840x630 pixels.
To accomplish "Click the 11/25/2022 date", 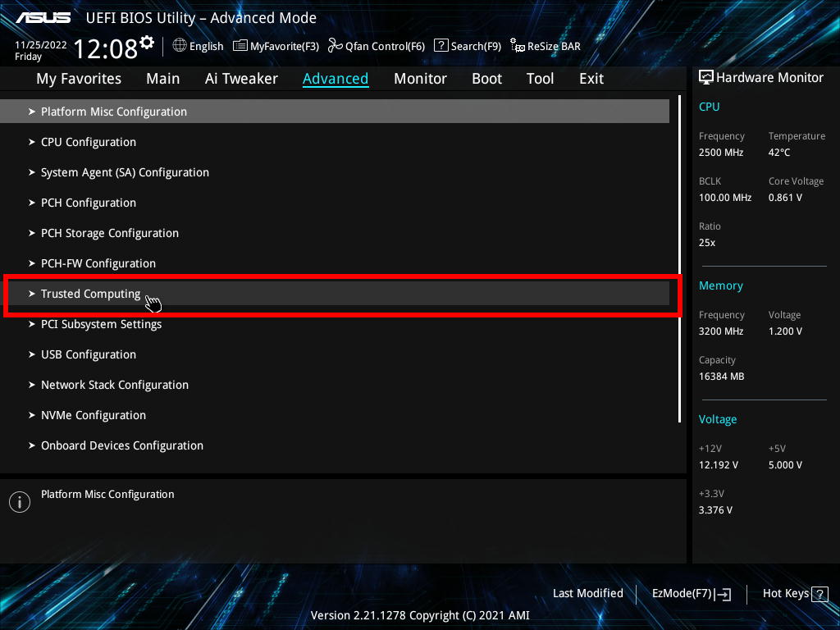I will (41, 45).
